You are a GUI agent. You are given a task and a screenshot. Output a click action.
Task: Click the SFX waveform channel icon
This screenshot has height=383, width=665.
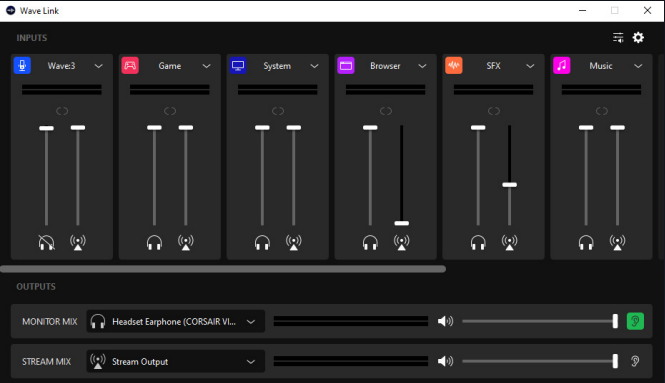454,66
